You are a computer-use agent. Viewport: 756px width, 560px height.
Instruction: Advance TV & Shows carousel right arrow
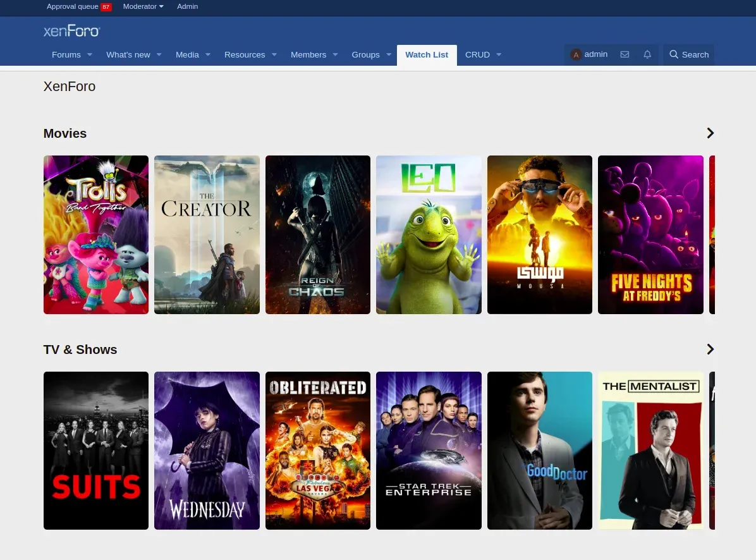(710, 350)
